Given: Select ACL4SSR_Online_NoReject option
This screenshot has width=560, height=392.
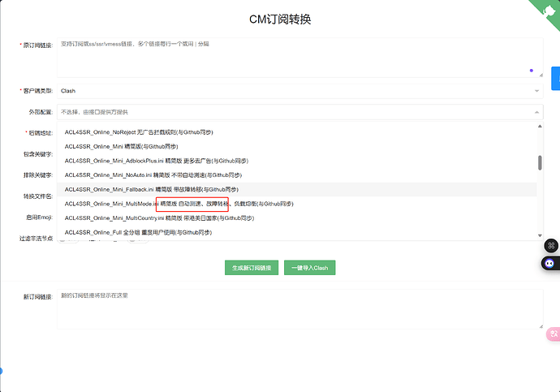Looking at the screenshot, I should tap(297, 132).
